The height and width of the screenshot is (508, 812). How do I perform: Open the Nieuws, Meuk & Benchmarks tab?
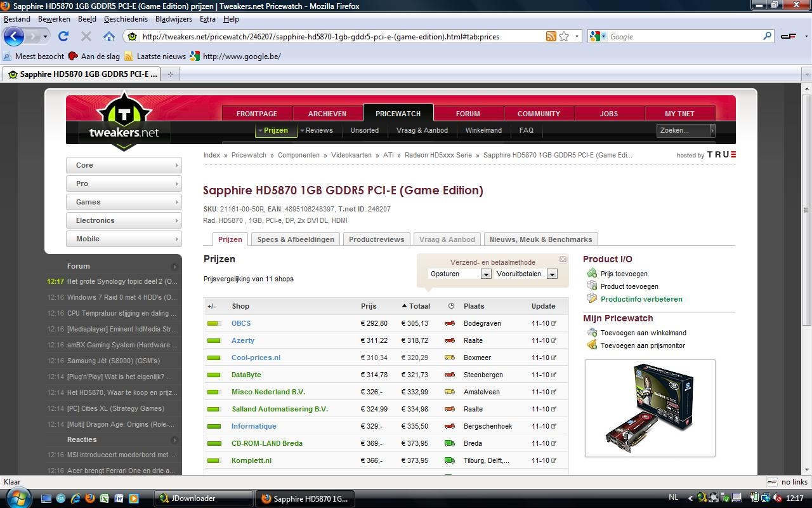[x=540, y=239]
